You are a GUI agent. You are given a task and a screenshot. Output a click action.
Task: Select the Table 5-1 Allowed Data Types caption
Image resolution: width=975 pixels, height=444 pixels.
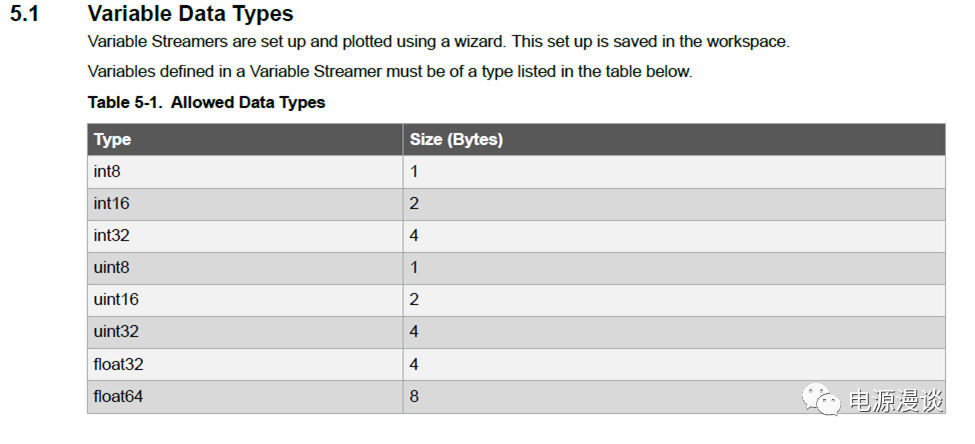point(206,102)
